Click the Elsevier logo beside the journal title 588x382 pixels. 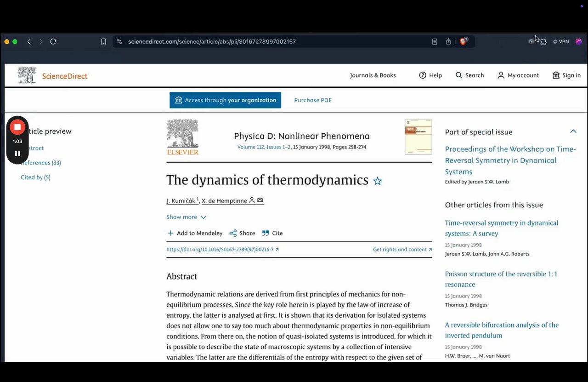[183, 137]
